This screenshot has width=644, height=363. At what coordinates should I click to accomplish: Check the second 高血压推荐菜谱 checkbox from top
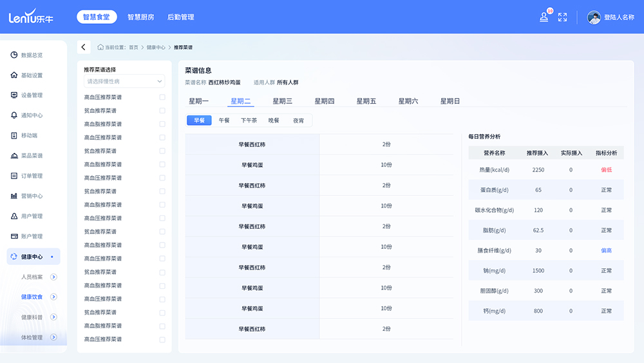point(162,137)
